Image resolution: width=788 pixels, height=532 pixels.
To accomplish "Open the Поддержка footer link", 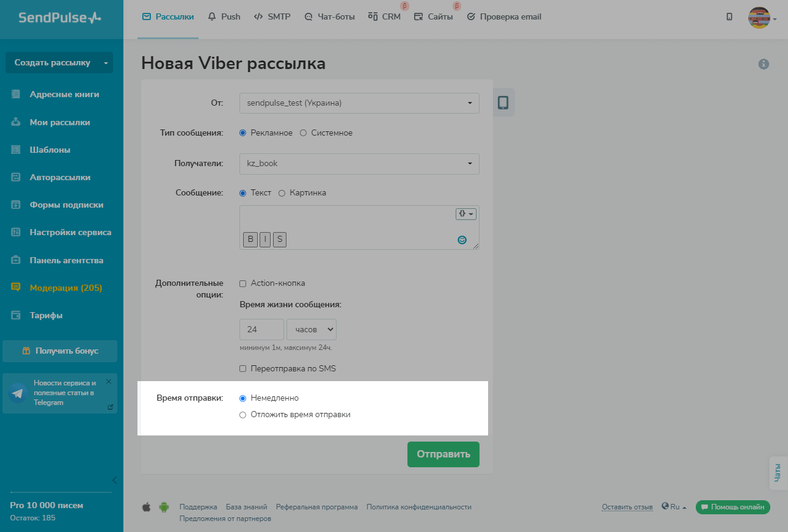I will pyautogui.click(x=199, y=507).
